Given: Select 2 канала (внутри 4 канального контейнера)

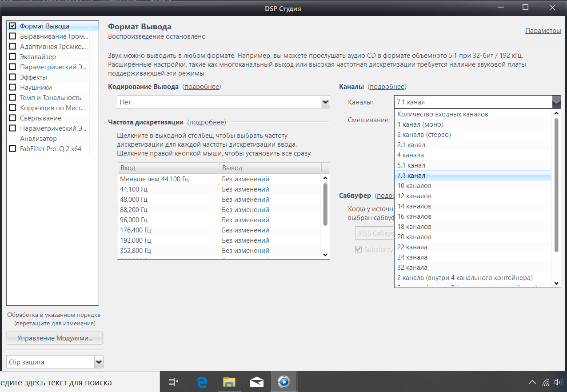Looking at the screenshot, I should [x=473, y=278].
